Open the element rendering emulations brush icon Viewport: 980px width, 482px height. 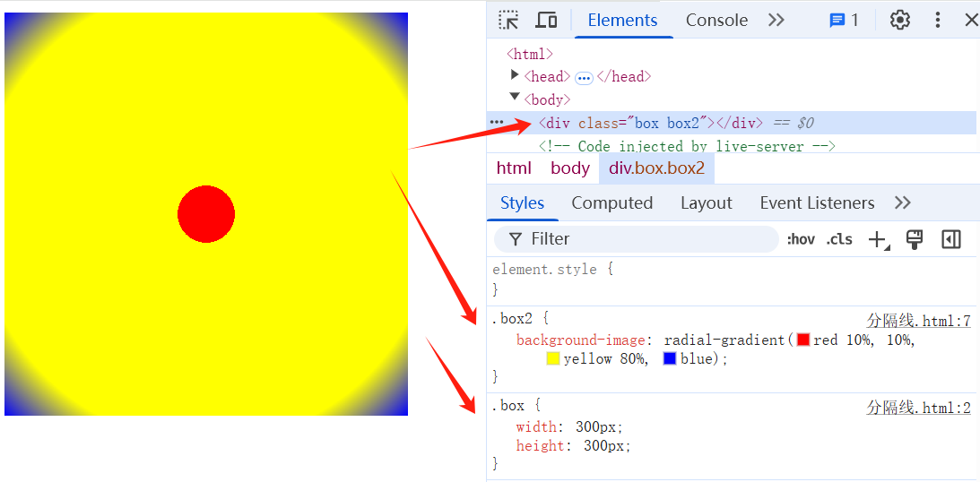[x=915, y=239]
